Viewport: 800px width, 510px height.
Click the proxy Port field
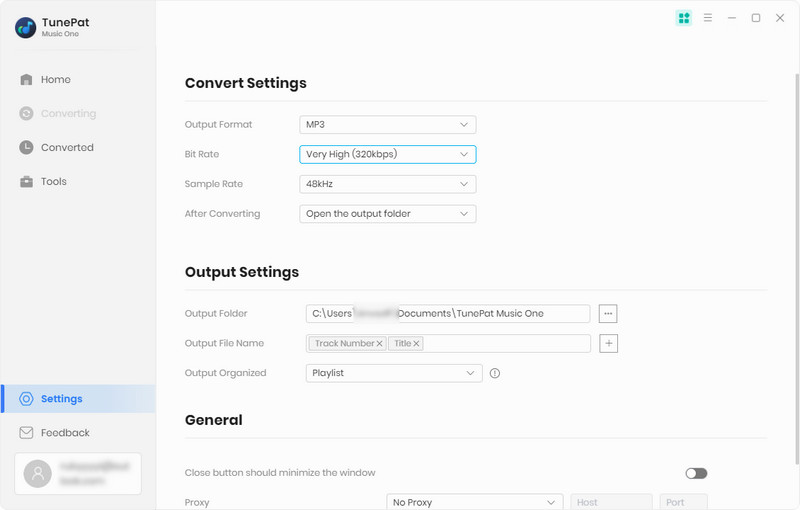[x=683, y=502]
